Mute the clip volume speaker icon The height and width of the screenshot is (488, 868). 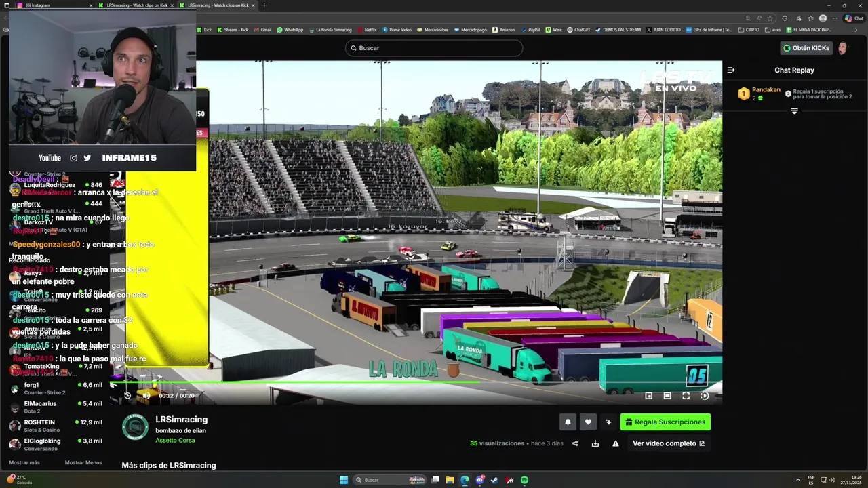point(146,395)
